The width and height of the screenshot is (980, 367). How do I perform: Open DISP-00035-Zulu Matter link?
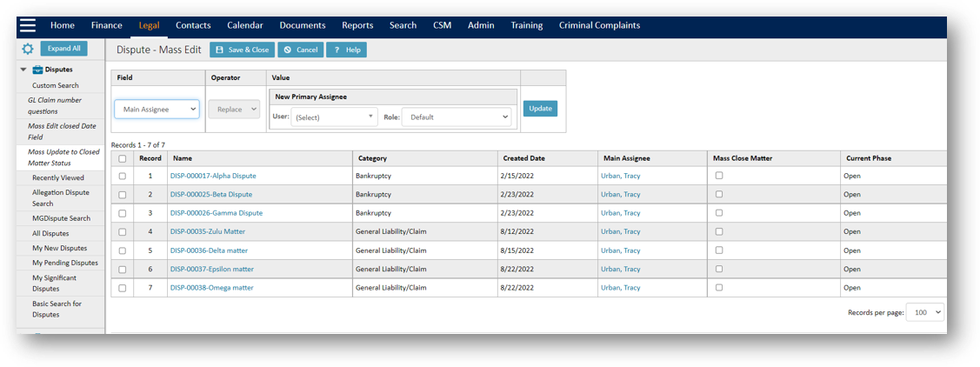point(208,231)
